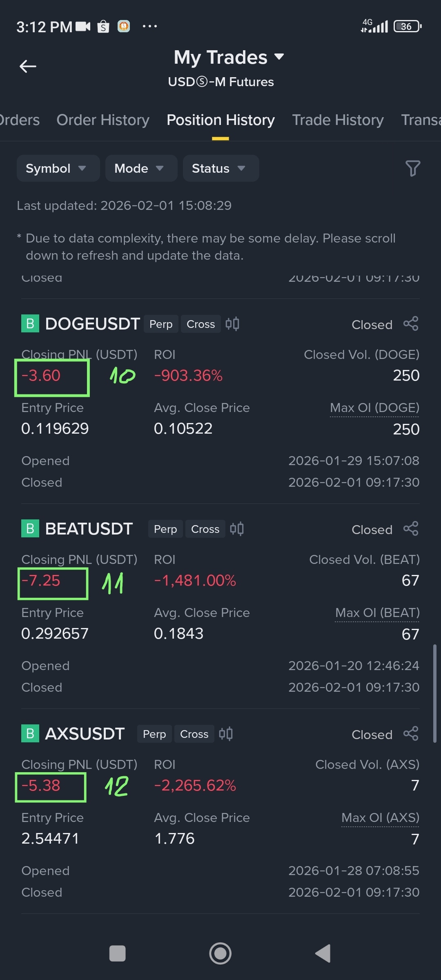
Task: Tap the Max OI (DOGE) label
Action: click(x=374, y=408)
